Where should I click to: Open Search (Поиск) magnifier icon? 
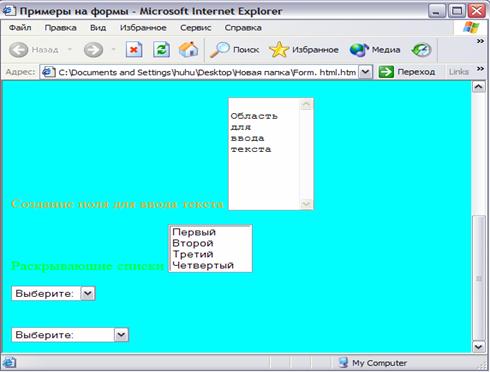click(219, 50)
